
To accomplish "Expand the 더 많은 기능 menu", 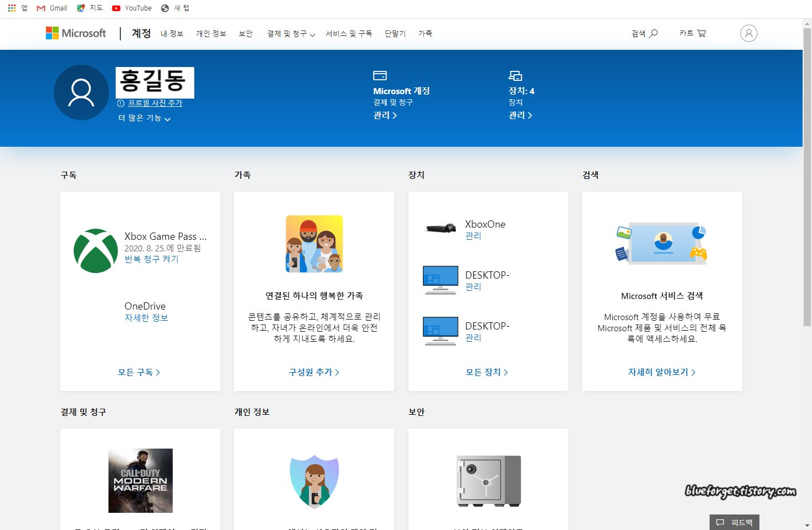I will tap(144, 118).
